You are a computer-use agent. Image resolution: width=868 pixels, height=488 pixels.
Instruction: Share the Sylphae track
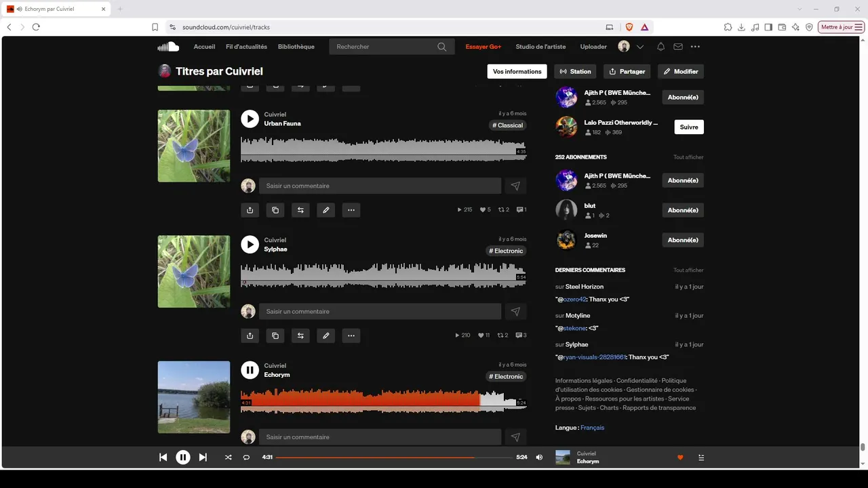tap(250, 335)
